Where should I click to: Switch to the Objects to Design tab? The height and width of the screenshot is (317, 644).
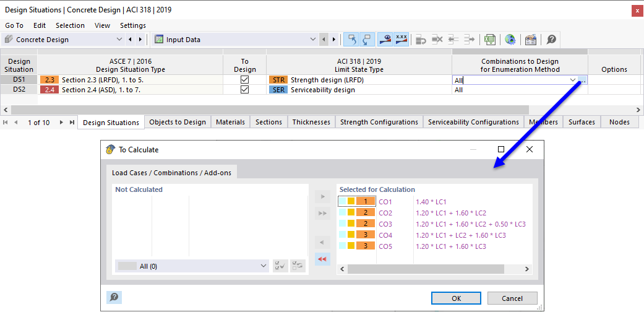click(x=178, y=122)
